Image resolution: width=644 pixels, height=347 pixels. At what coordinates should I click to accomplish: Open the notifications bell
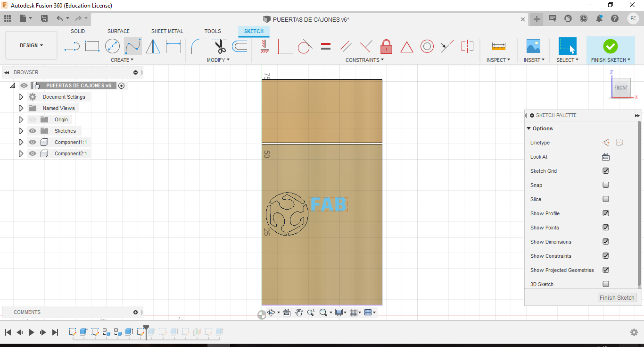(599, 18)
